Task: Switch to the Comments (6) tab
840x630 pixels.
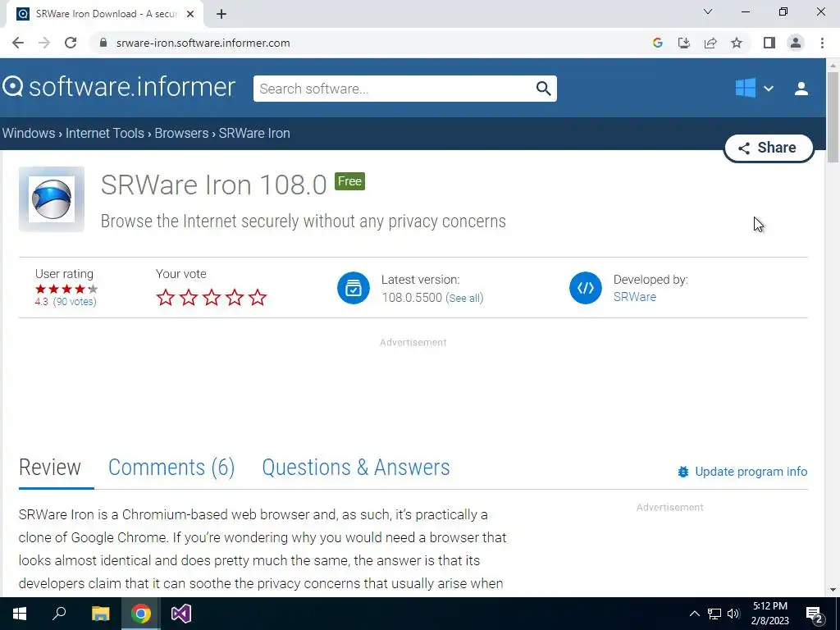Action: [171, 467]
